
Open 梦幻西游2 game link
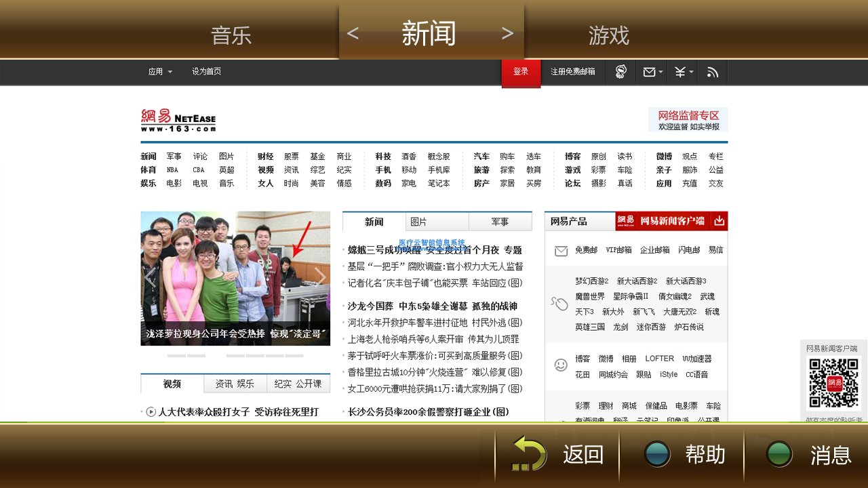[592, 281]
